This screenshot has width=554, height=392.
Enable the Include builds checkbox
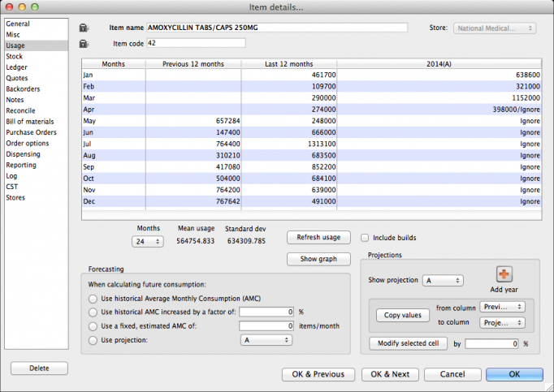click(x=365, y=238)
